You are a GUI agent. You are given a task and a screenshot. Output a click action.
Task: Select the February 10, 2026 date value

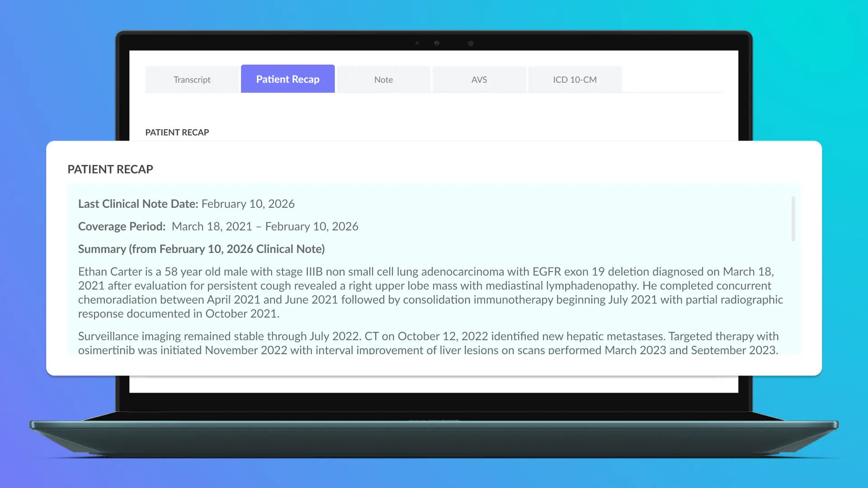pos(247,203)
